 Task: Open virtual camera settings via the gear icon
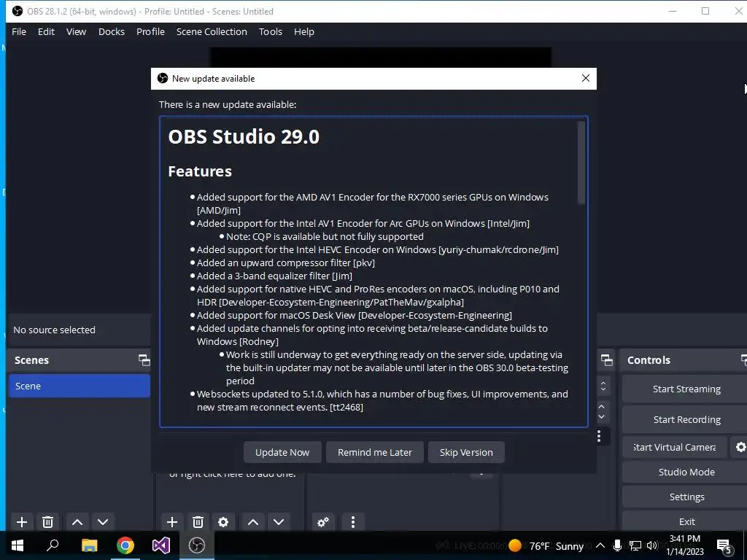tap(740, 447)
